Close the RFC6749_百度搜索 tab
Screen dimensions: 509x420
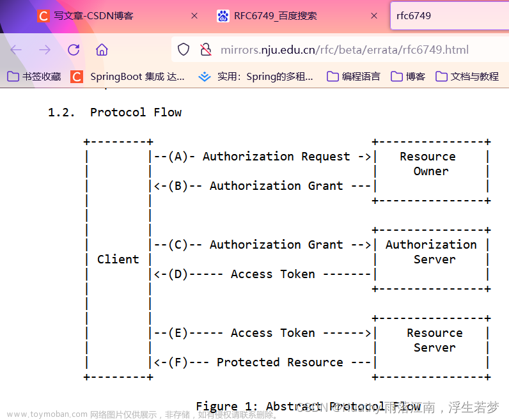pos(374,15)
